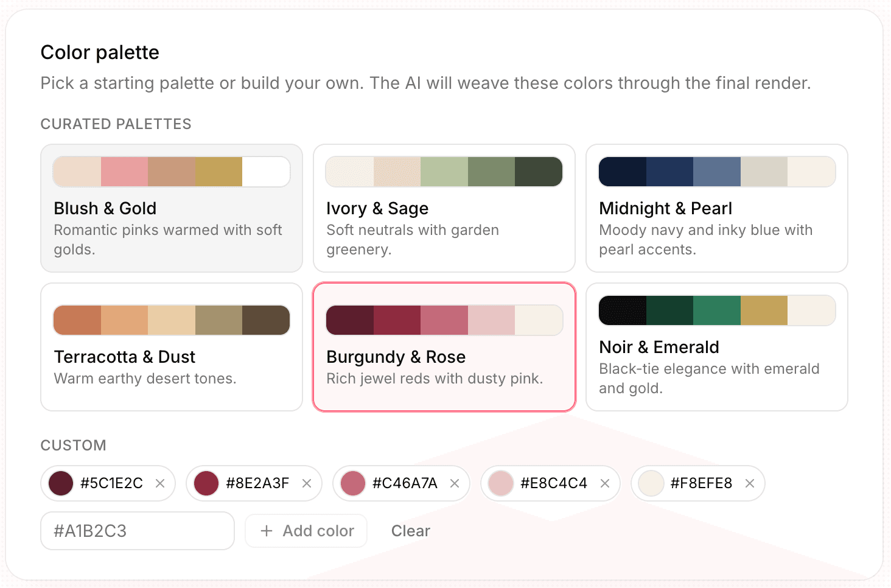The image size is (891, 588).
Task: Select the Noir & Emerald palette card
Action: pos(717,347)
